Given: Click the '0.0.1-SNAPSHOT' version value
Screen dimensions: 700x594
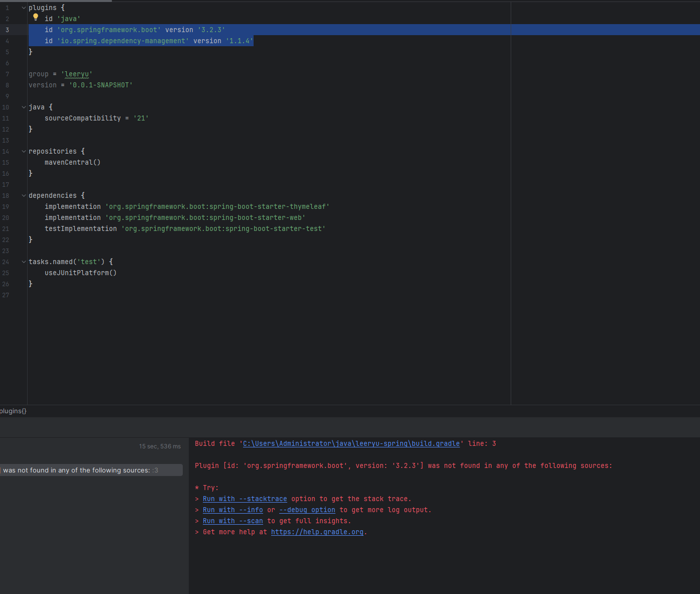Looking at the screenshot, I should point(101,85).
